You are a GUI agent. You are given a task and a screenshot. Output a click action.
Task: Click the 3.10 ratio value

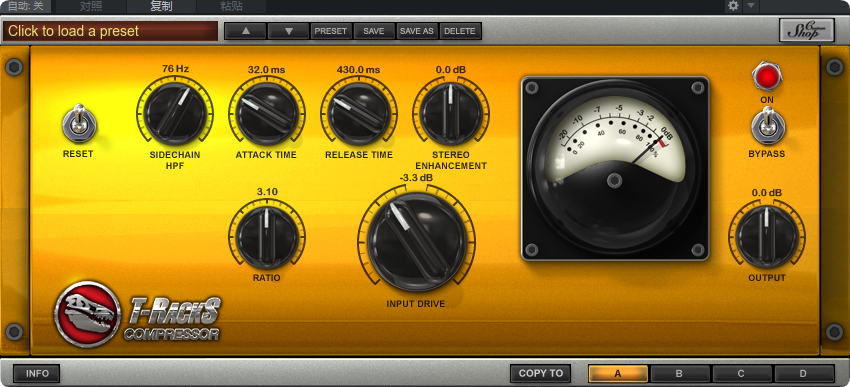(x=267, y=191)
